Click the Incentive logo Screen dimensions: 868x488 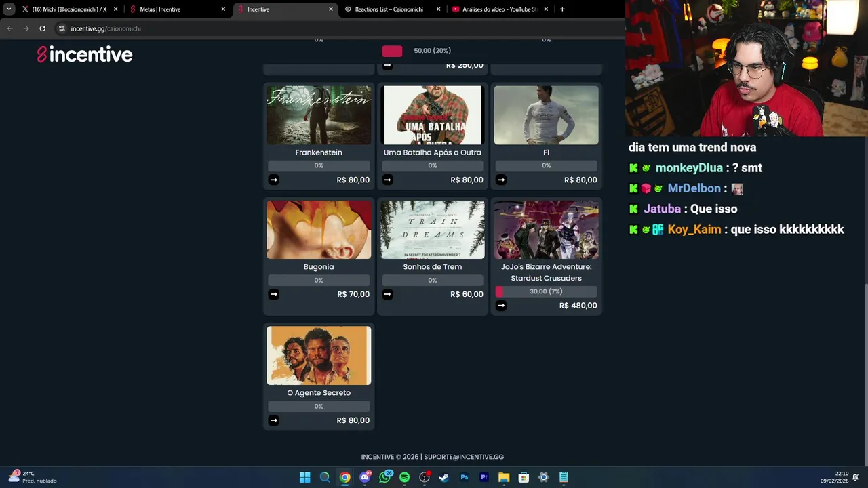pyautogui.click(x=85, y=55)
